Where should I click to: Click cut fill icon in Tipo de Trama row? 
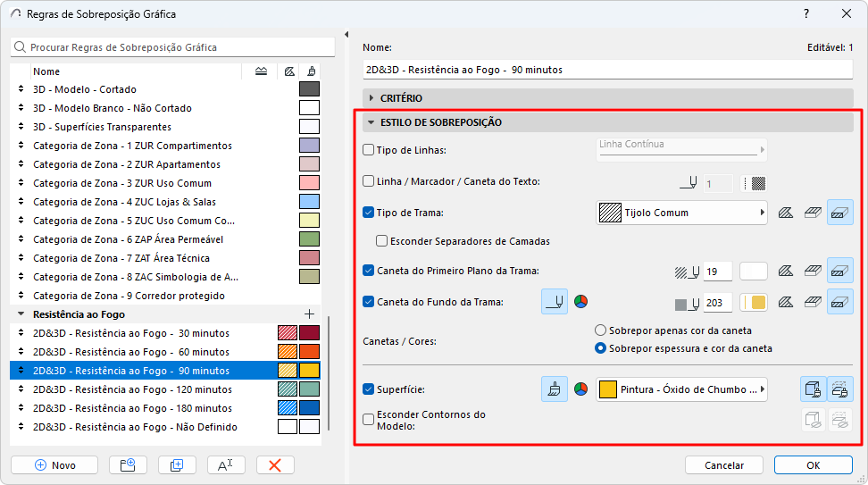coord(786,213)
